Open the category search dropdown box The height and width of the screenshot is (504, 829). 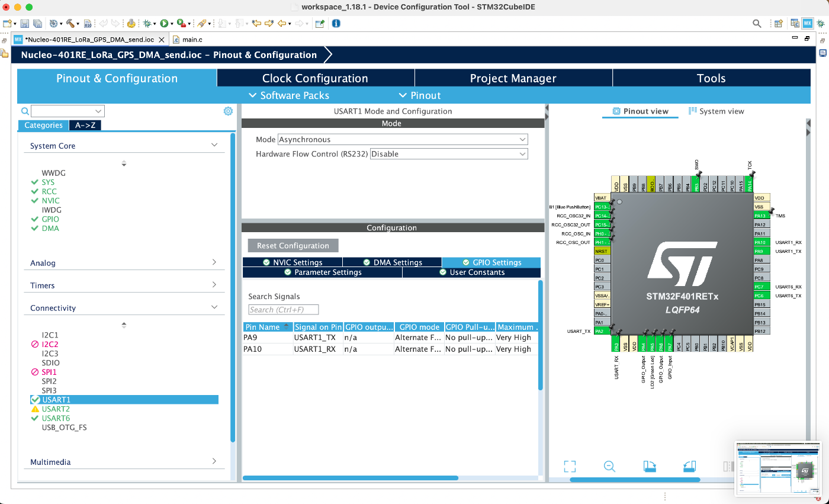click(x=68, y=111)
